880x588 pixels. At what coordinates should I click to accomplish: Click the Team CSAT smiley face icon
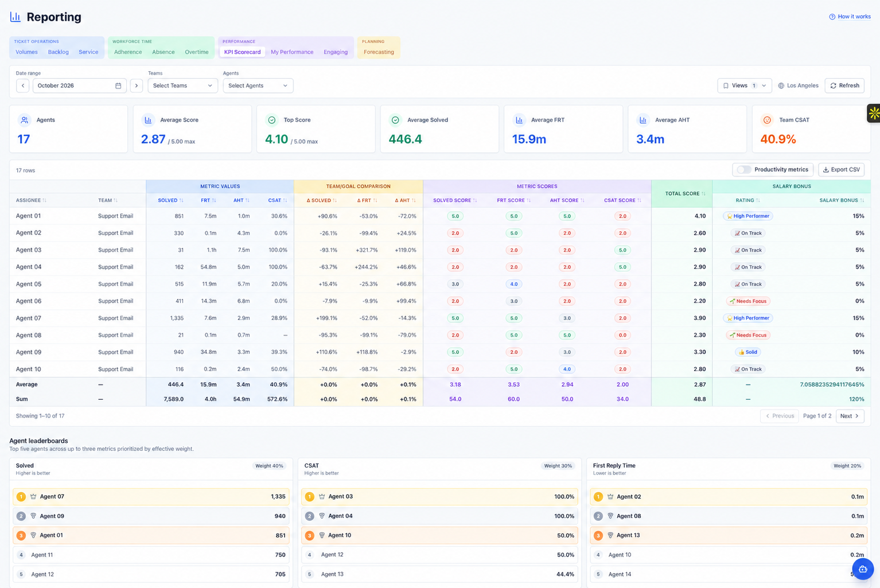[766, 120]
